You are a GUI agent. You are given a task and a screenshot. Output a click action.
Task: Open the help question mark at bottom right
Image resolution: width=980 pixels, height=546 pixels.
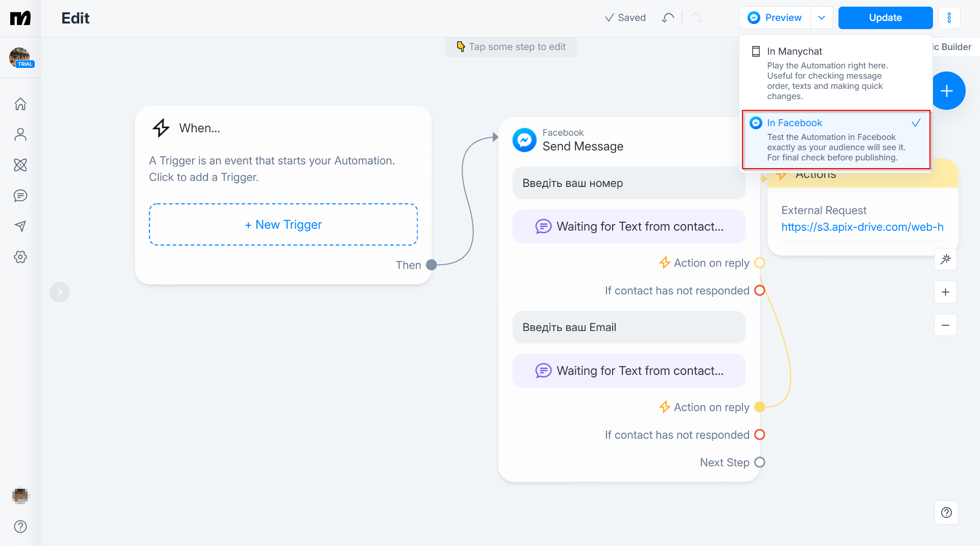pyautogui.click(x=947, y=513)
